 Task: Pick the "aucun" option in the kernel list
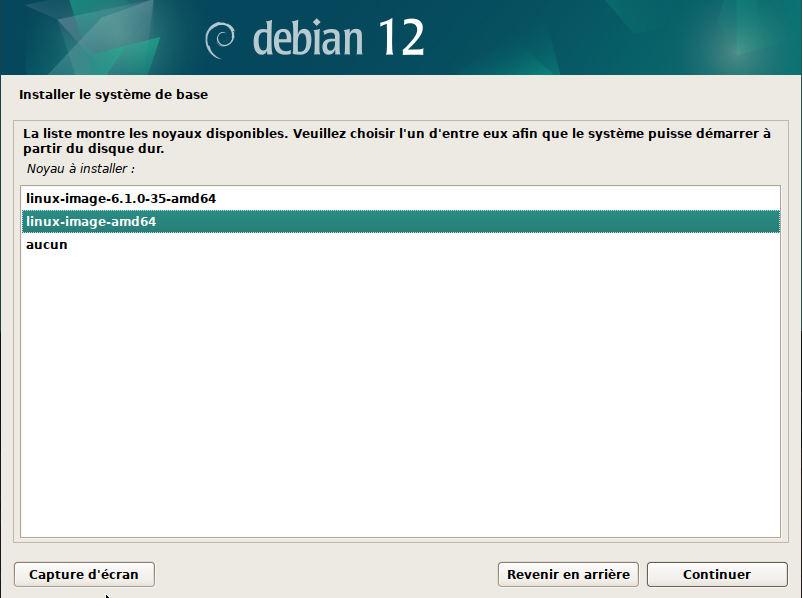pos(400,245)
